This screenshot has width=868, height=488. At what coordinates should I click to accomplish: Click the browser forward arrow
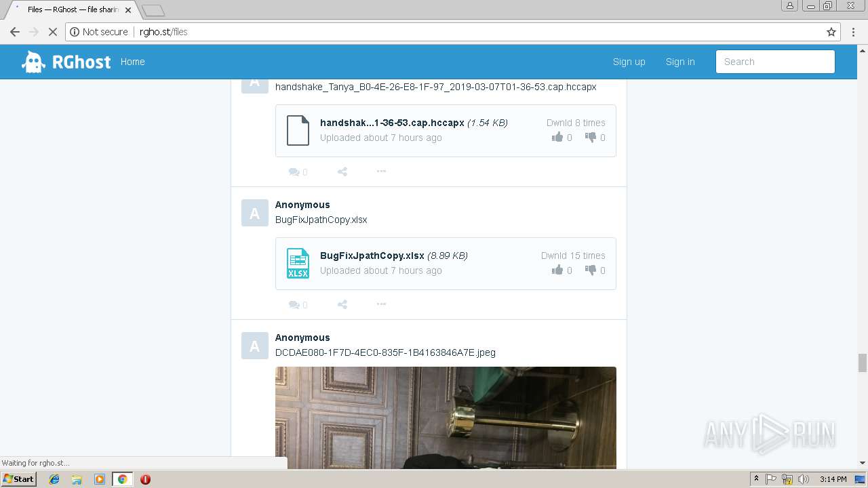point(34,32)
